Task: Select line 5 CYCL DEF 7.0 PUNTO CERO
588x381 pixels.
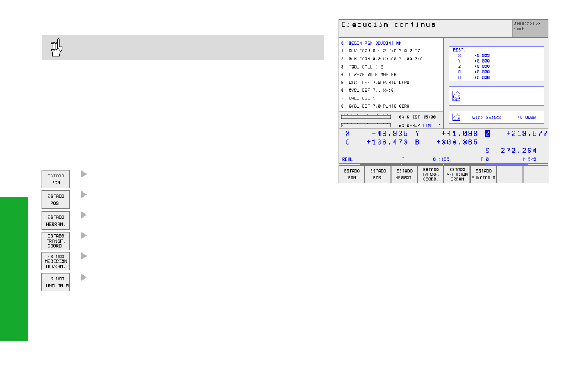Action: point(375,83)
